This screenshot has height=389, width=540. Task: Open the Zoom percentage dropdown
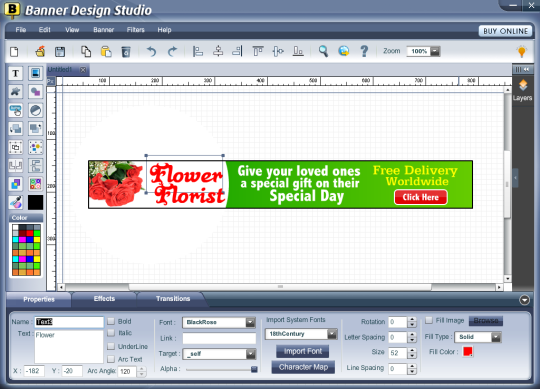[435, 51]
